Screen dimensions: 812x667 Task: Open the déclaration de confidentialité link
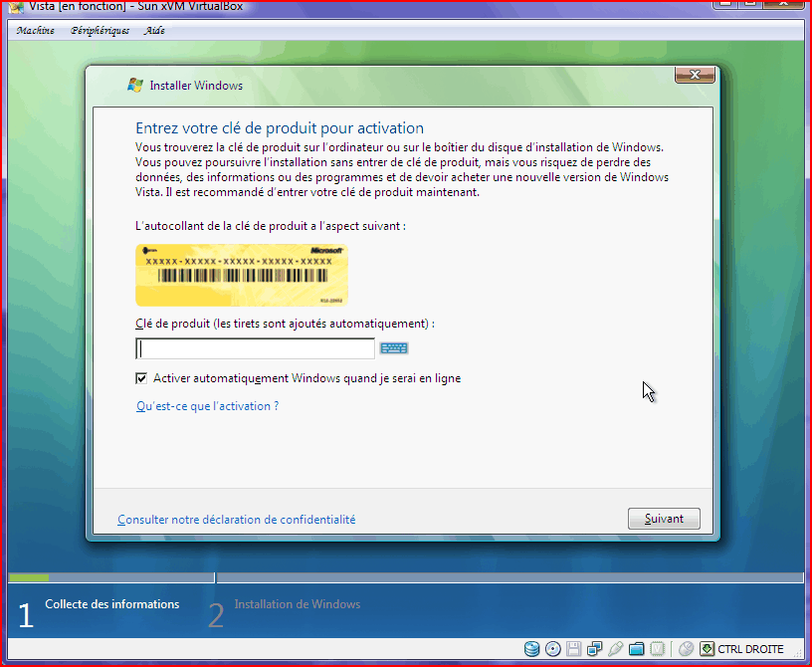click(236, 520)
